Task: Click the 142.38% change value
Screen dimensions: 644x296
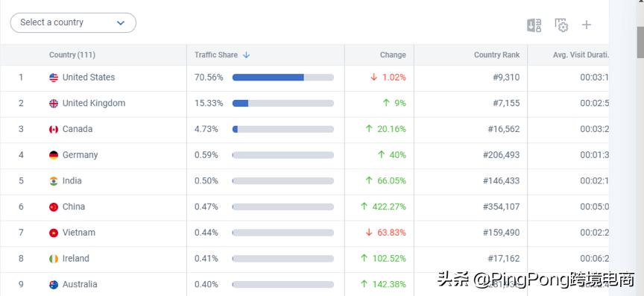Action: point(389,285)
